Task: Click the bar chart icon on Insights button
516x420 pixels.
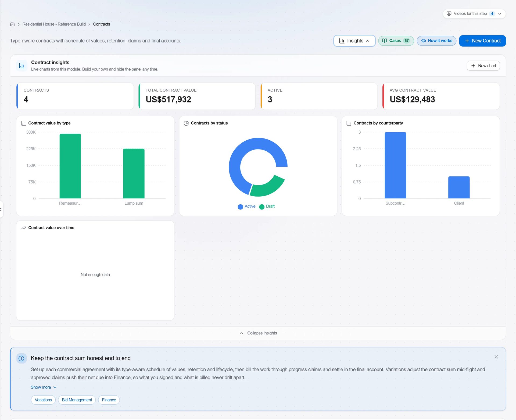Action: click(x=342, y=41)
